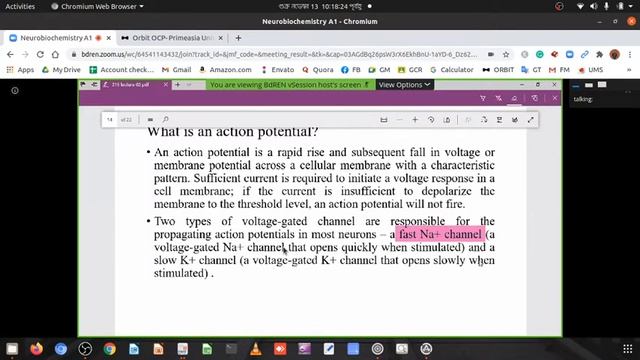Bookmark this page with the star icon
The image size is (640, 360).
[506, 54]
